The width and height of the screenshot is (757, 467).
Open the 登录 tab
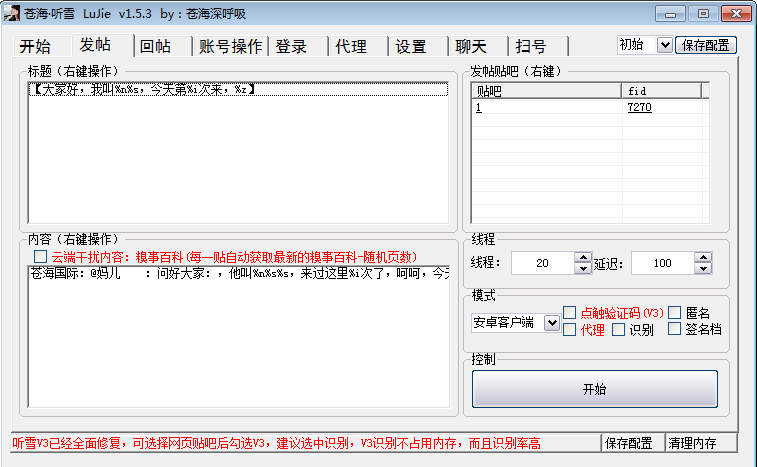(298, 47)
